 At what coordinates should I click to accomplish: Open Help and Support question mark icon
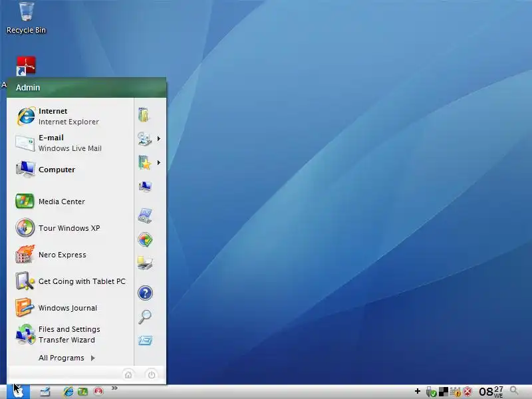click(x=145, y=293)
